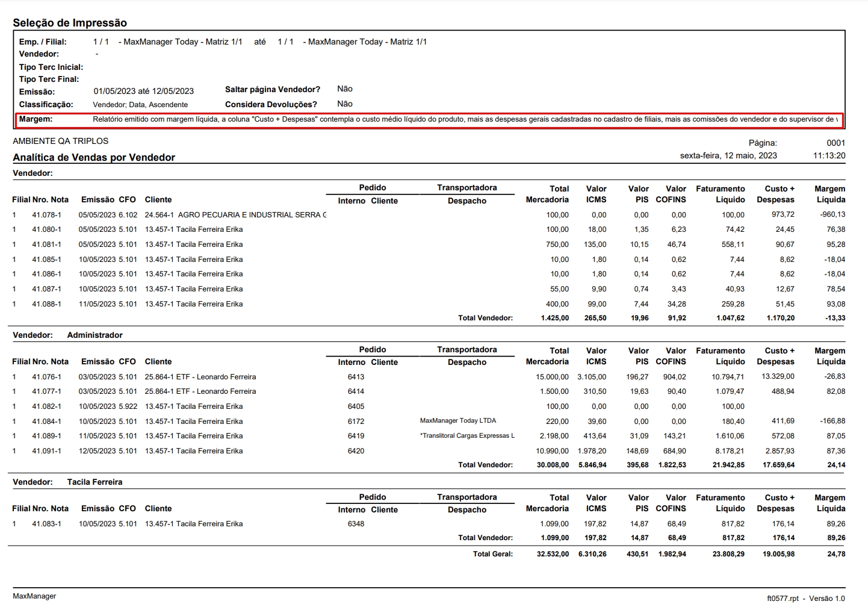The width and height of the screenshot is (868, 613).
Task: Select nota number '41.080-1'
Action: [x=47, y=229]
